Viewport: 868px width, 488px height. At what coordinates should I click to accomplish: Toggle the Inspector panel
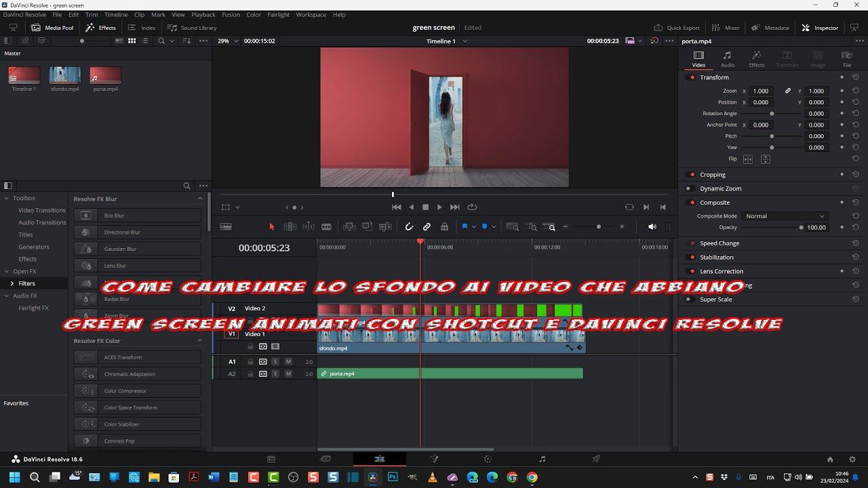pyautogui.click(x=820, y=28)
